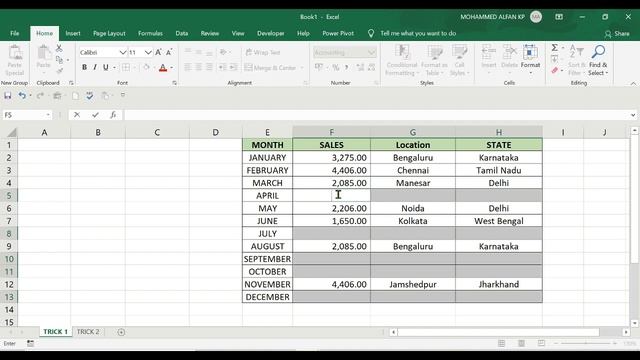
Task: Open the Format cells button
Action: (x=530, y=60)
